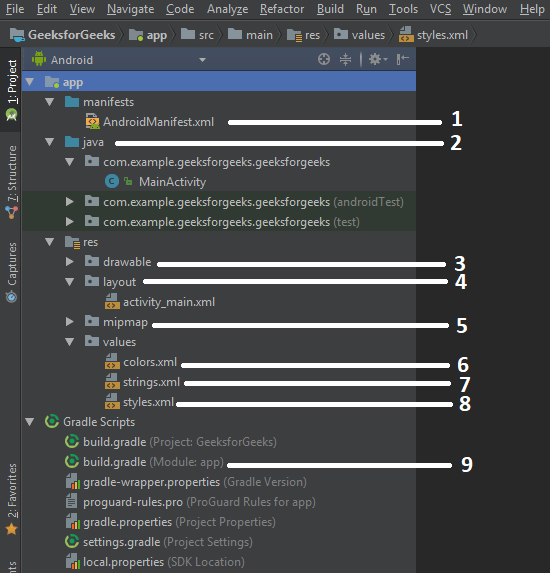Select MainActivity in the project tree

click(172, 182)
